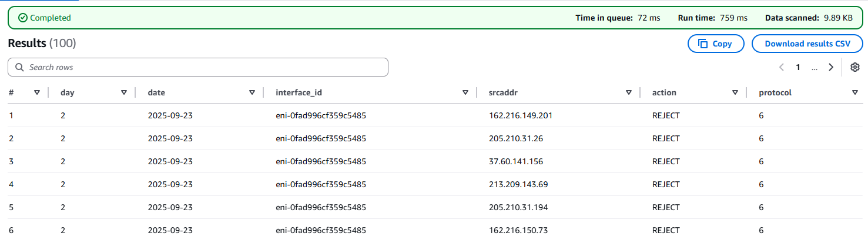Sort by interface_id column arrow
Image resolution: width=868 pixels, height=239 pixels.
pos(465,92)
